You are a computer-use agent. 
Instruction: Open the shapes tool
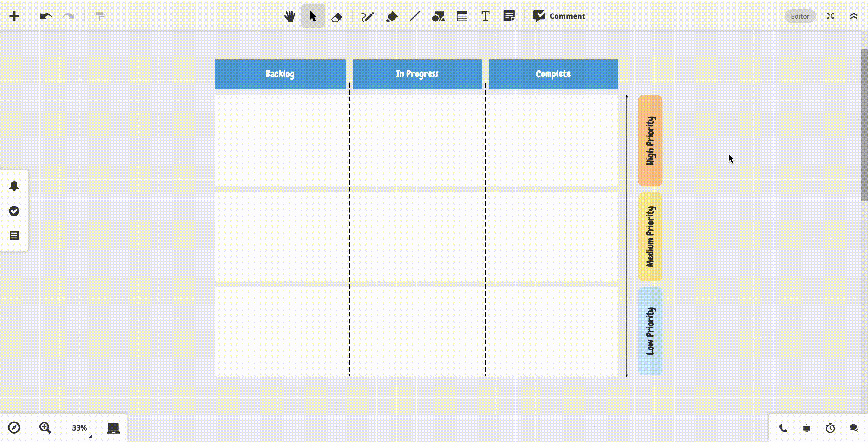[x=439, y=16]
